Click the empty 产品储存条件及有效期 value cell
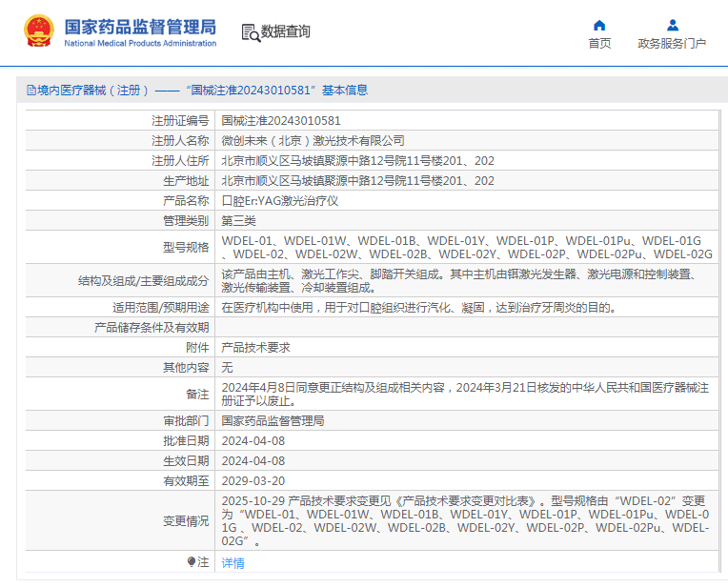The image size is (728, 588). 467,328
